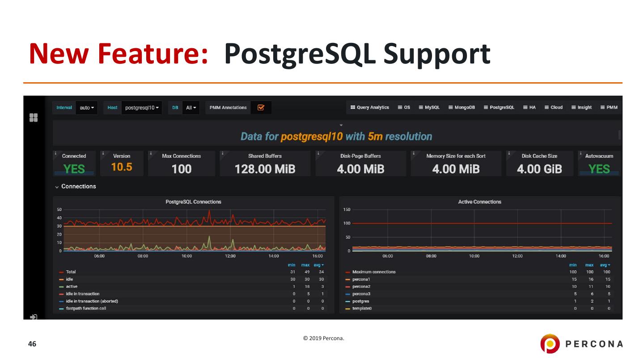Screen dimensions: 644x362
Task: Open the Active Connections panel title menu
Action: [x=480, y=202]
